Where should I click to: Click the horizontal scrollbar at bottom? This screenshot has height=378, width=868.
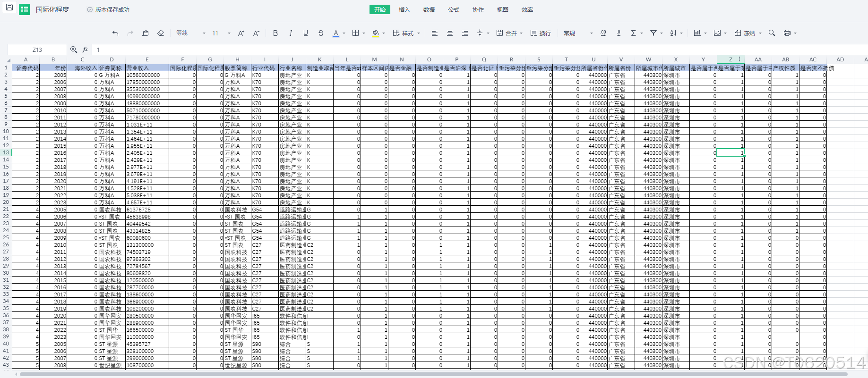pos(434,374)
